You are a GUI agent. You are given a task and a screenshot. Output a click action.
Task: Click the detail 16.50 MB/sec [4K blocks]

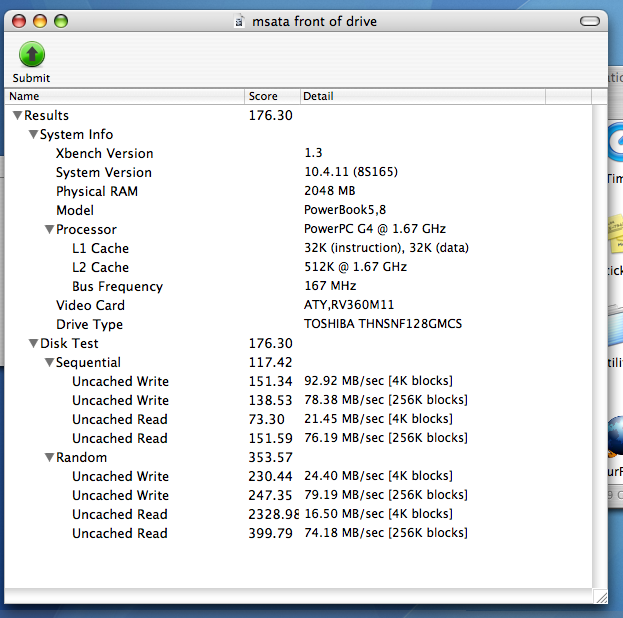(x=378, y=514)
